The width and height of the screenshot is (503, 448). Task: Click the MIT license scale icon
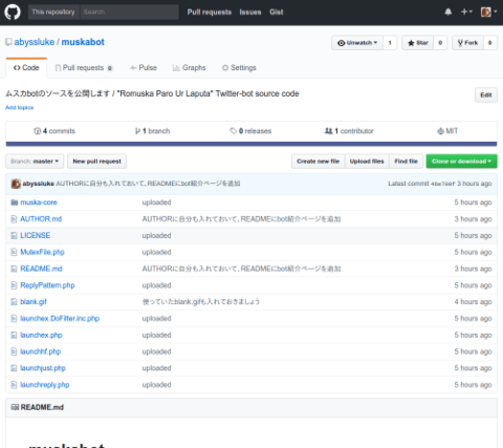440,131
